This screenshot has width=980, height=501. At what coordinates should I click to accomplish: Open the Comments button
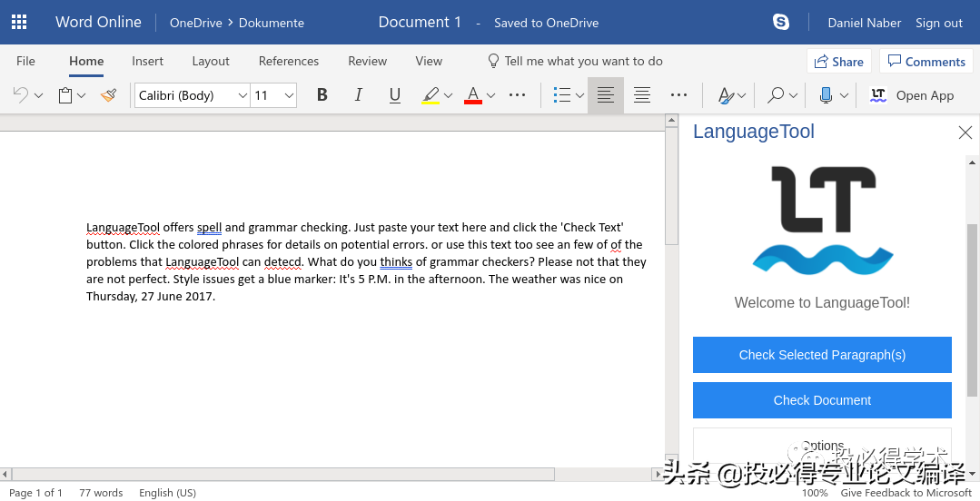click(x=927, y=61)
